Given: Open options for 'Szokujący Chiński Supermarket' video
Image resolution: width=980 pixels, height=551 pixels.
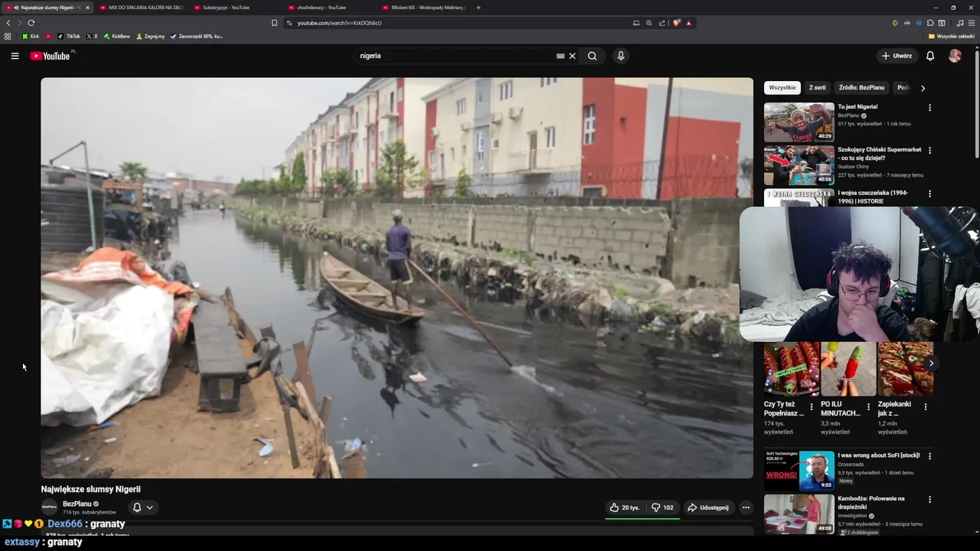Looking at the screenshot, I should [930, 151].
